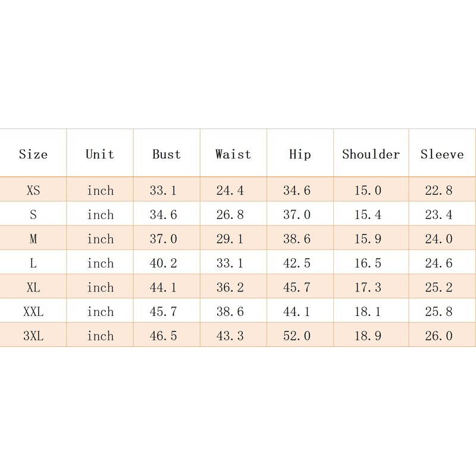Select the Waist column header

(233, 155)
